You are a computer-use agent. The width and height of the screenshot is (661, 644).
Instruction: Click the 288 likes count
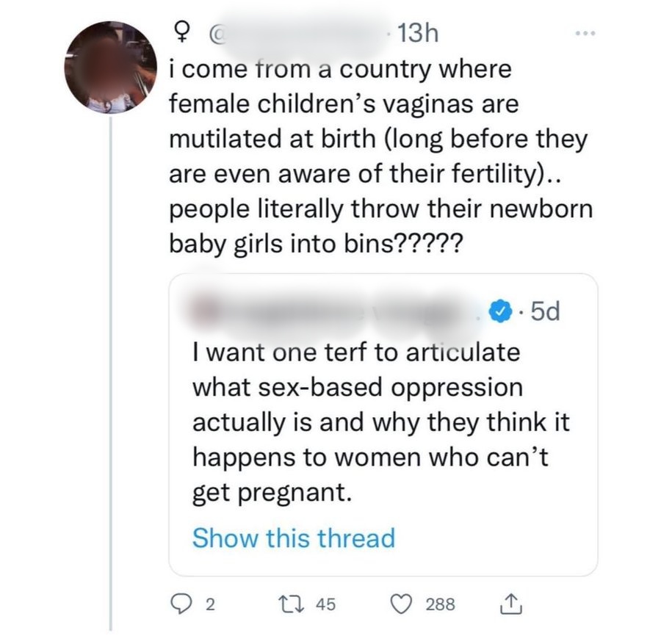tap(443, 604)
